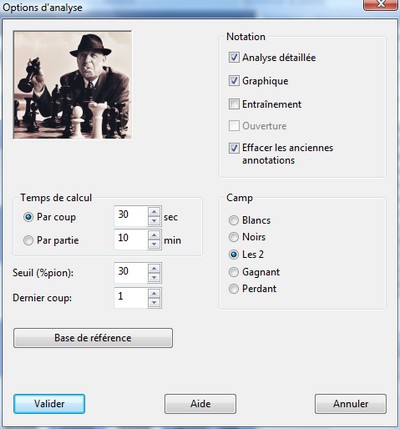Uncheck the Graphique option
The height and width of the screenshot is (429, 400).
pos(234,81)
